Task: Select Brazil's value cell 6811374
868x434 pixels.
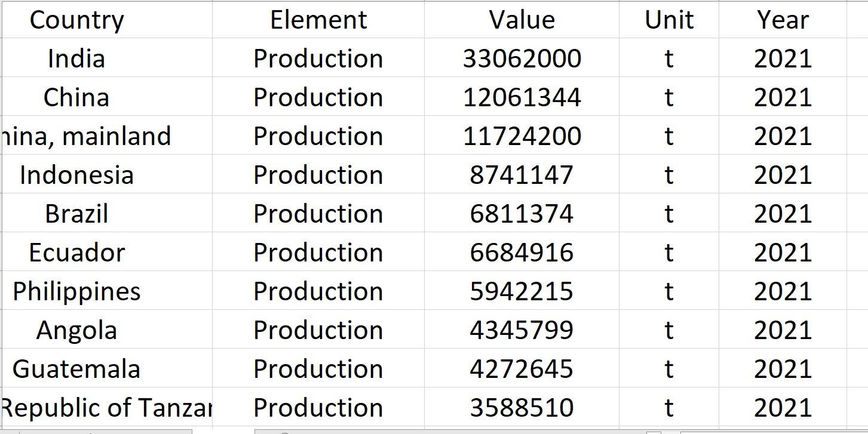Action: coord(522,213)
